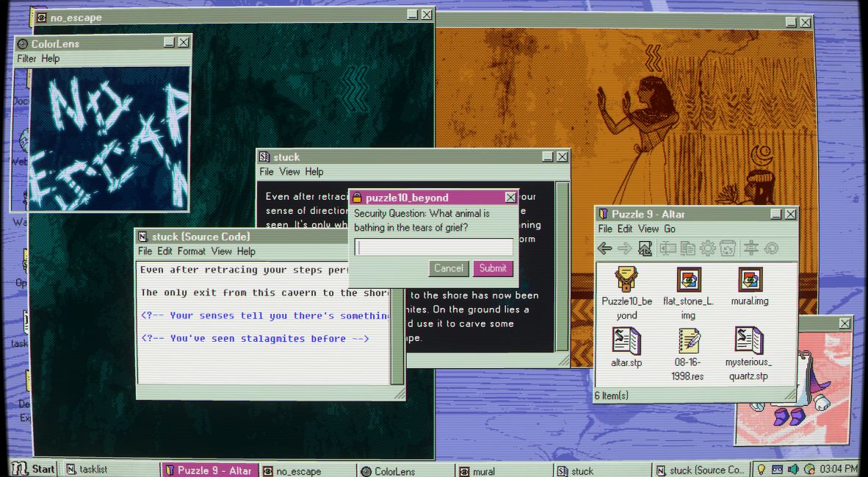
Task: Select the mysterious_quartz.stp file icon
Action: pos(750,340)
